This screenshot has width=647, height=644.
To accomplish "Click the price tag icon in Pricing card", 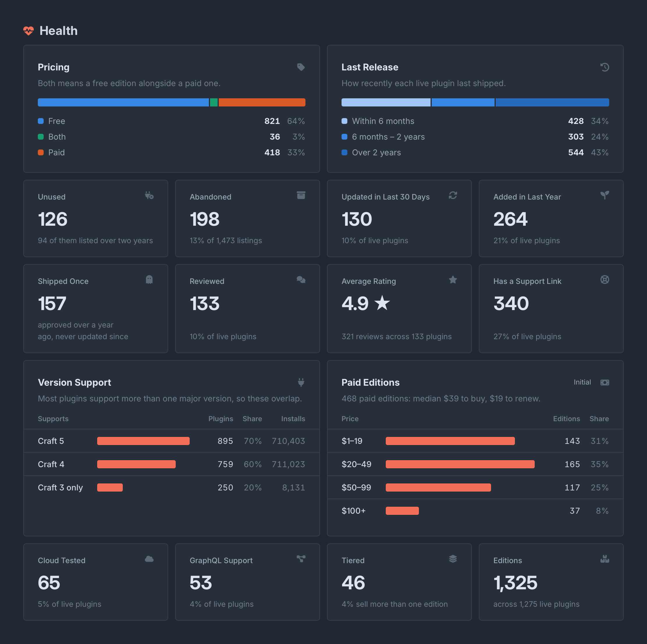I will (301, 67).
